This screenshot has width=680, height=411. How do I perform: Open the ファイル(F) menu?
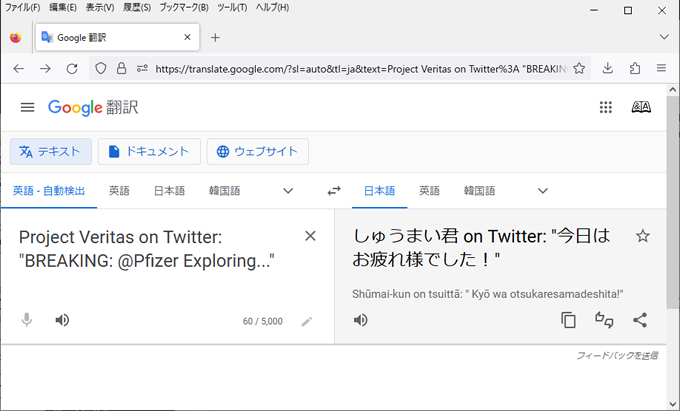pos(23,7)
